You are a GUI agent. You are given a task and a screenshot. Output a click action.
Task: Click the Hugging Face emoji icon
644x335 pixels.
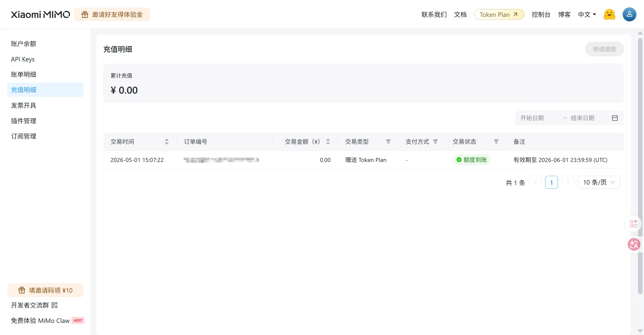(x=609, y=14)
